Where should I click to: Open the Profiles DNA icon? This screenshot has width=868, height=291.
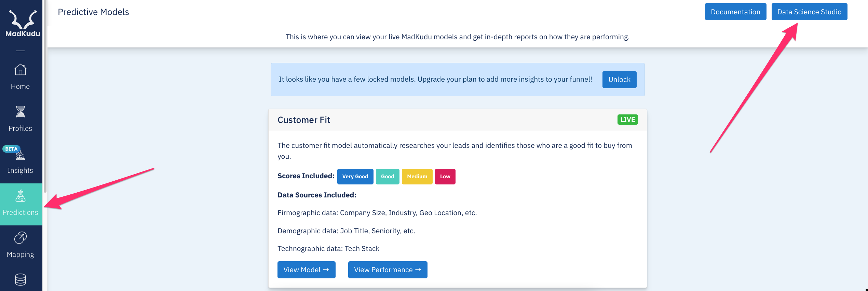(20, 112)
